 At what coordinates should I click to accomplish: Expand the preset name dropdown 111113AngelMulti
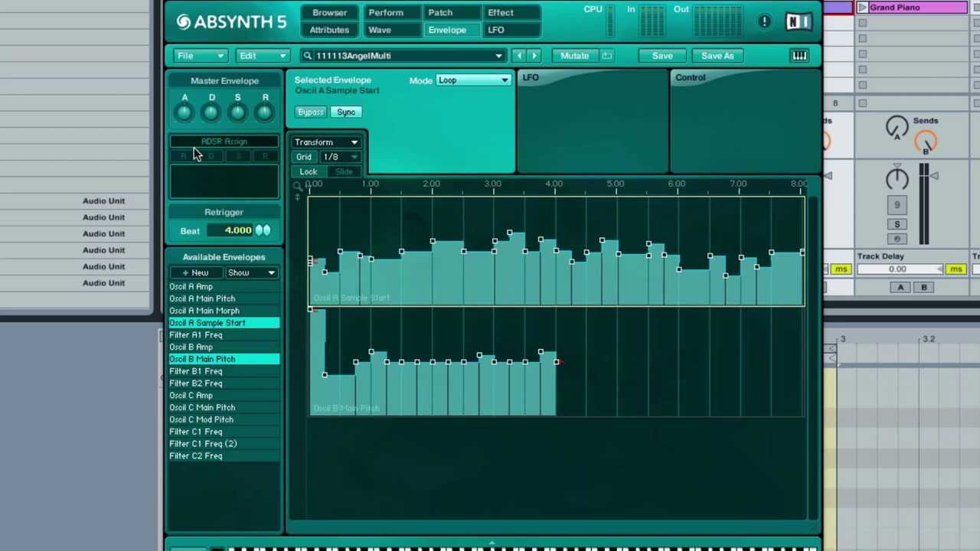click(498, 56)
